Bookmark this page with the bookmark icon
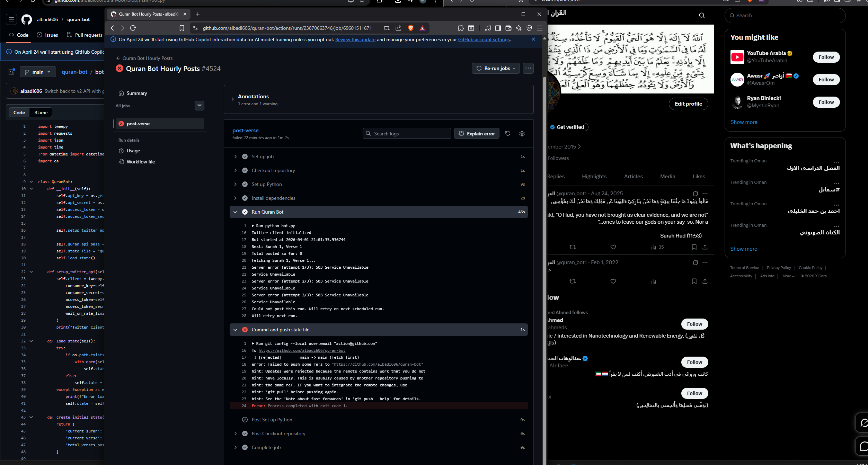Viewport: 868px width, 465px height. pos(182,28)
